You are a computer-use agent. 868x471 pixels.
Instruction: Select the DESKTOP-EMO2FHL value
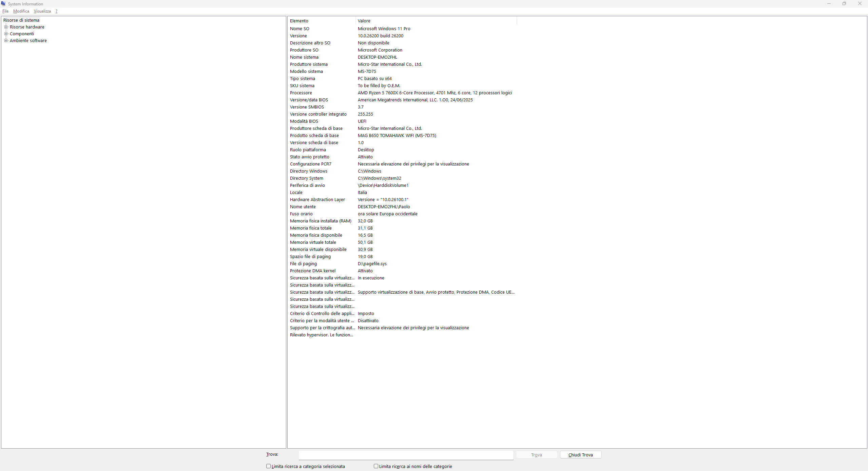tap(378, 57)
